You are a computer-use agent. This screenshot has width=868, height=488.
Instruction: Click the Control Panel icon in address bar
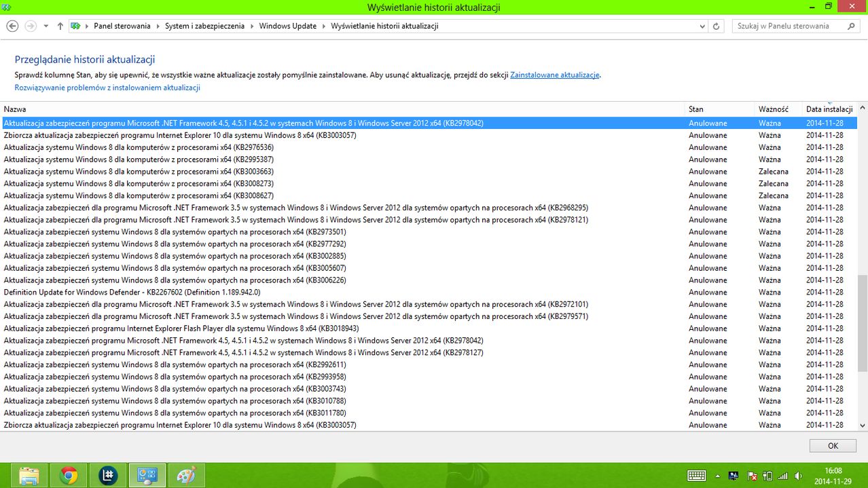(76, 26)
